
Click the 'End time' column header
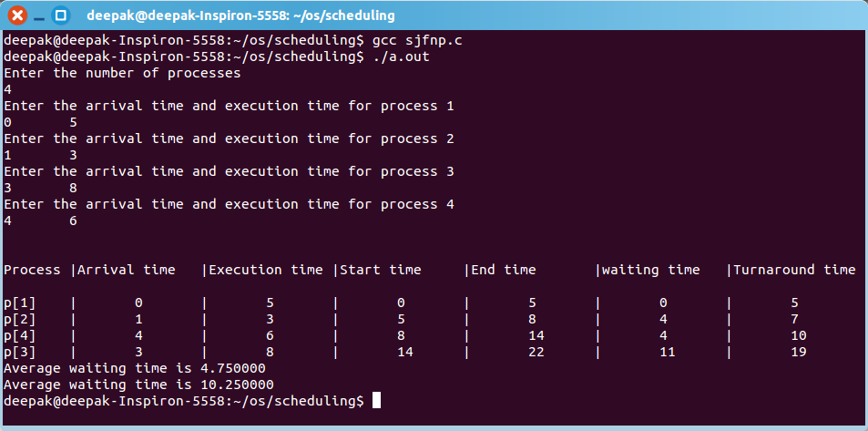pos(503,270)
